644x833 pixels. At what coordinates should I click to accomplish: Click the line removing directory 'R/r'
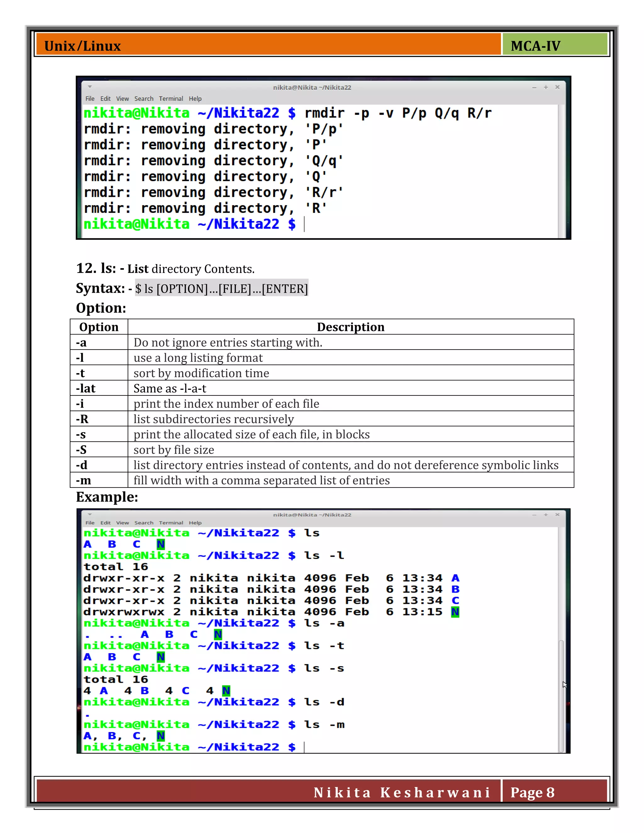[213, 192]
